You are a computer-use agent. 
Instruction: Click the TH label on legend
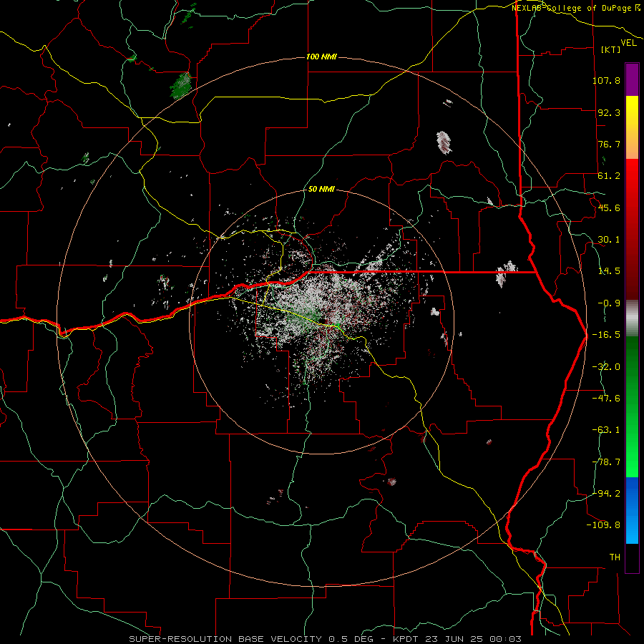[615, 557]
